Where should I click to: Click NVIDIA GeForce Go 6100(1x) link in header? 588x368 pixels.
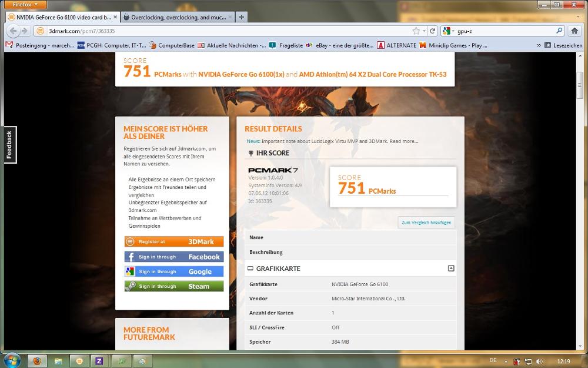point(241,74)
